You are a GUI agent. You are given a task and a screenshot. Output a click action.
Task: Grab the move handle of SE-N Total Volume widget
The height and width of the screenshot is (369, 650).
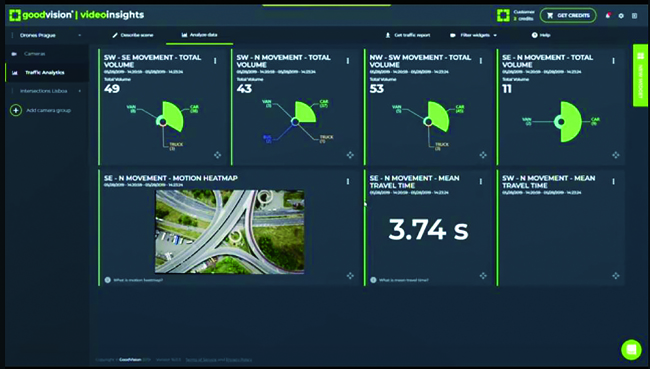[x=616, y=155]
